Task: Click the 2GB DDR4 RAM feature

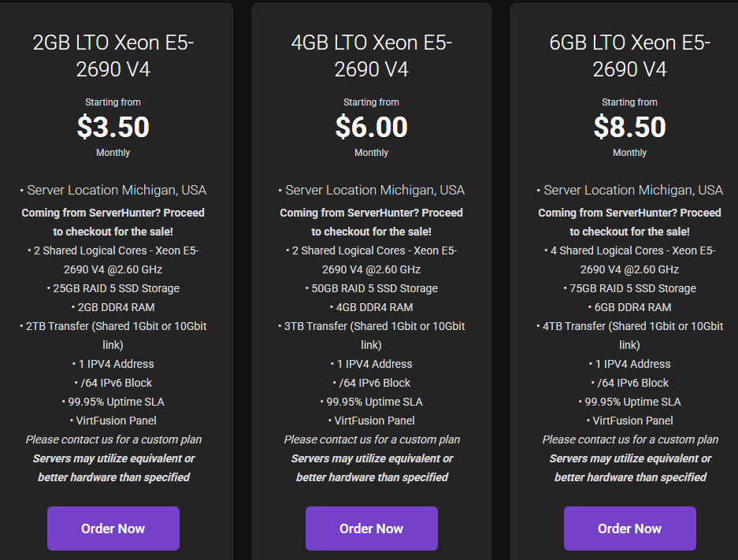Action: tap(113, 307)
